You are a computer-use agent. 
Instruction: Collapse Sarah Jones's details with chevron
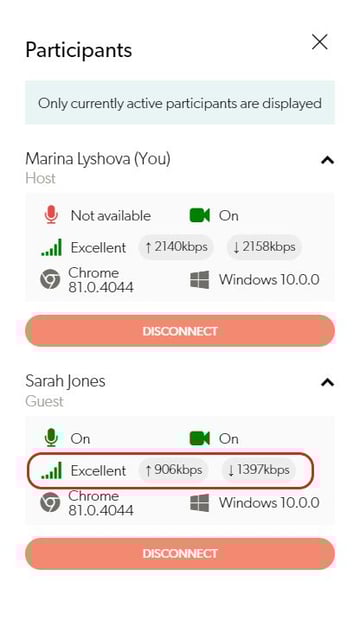(328, 383)
